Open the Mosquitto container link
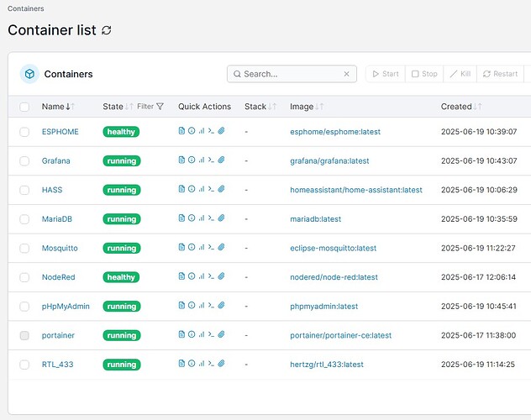The height and width of the screenshot is (420, 531). tap(60, 248)
